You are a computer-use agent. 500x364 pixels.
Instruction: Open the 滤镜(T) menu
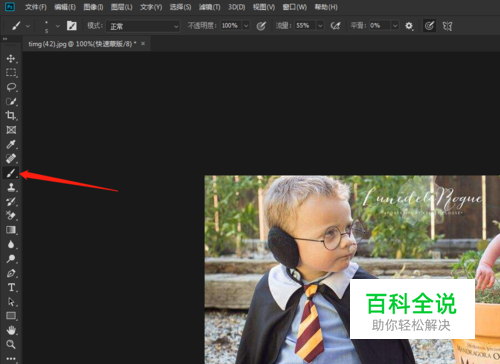(209, 7)
